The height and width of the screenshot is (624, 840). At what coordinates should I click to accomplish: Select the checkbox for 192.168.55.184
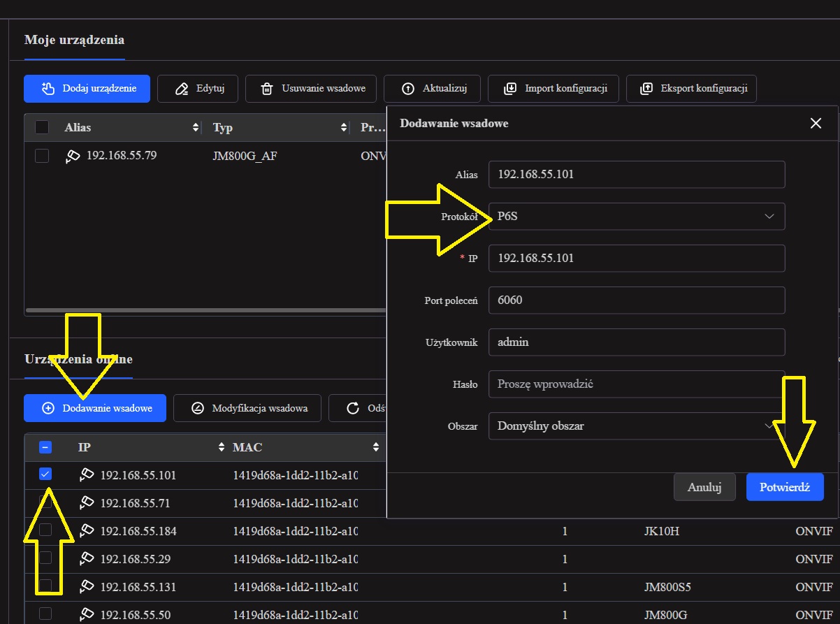45,530
